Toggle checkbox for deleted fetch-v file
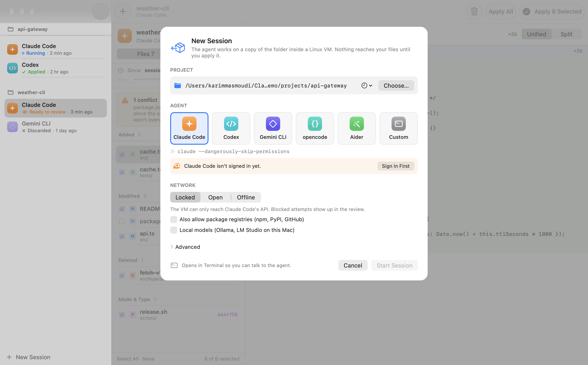 [x=122, y=276]
